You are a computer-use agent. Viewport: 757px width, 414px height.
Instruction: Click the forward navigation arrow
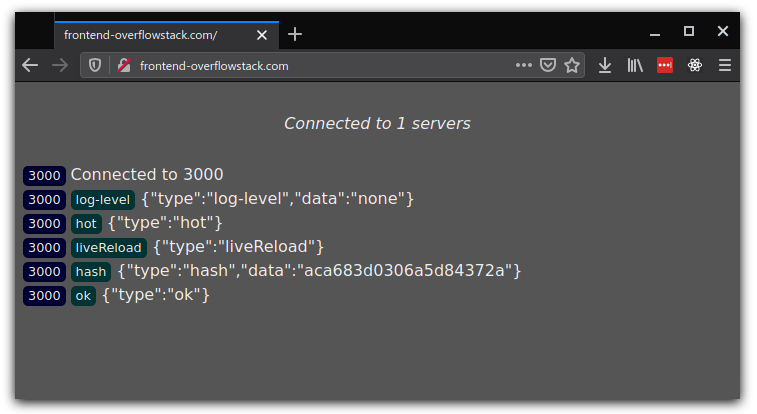pos(60,65)
